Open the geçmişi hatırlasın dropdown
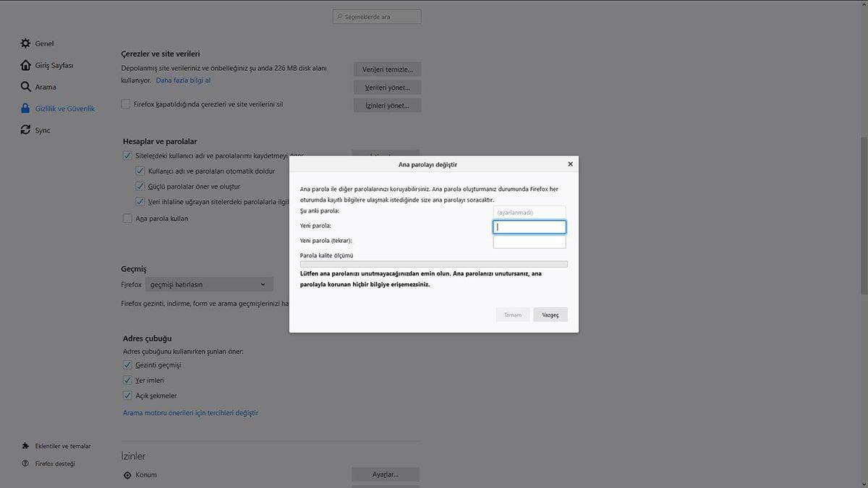Screen dimensions: 868x488 (x=208, y=284)
